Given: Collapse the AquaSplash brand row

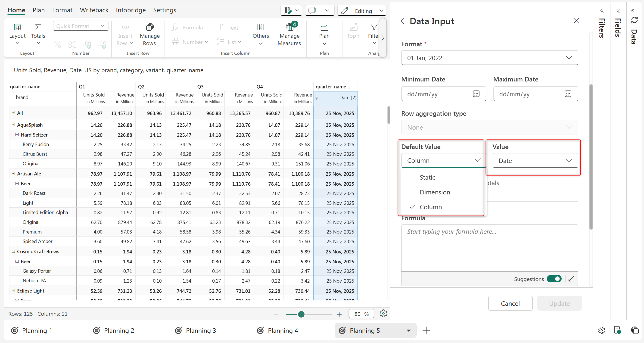Looking at the screenshot, I should [13, 125].
